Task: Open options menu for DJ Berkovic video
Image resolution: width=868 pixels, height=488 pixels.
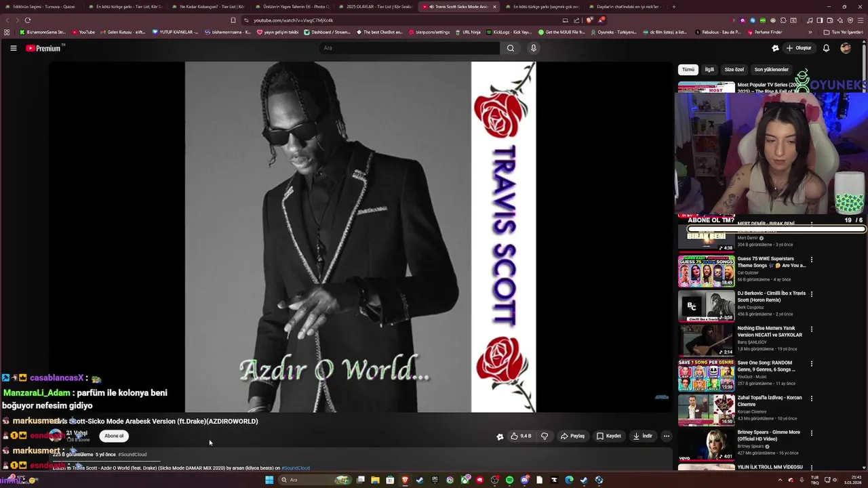Action: 811,294
